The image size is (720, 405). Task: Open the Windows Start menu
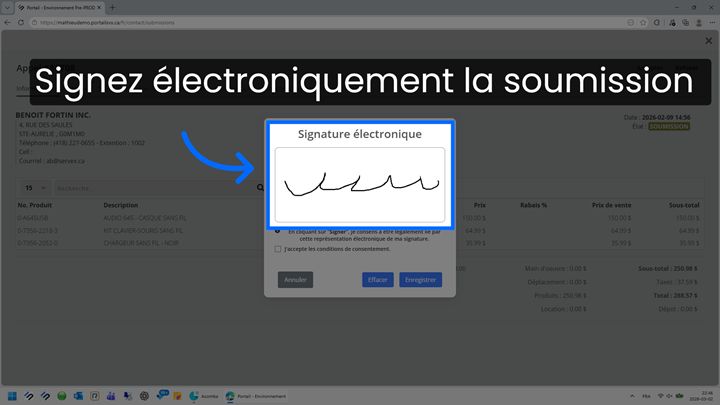pos(12,396)
